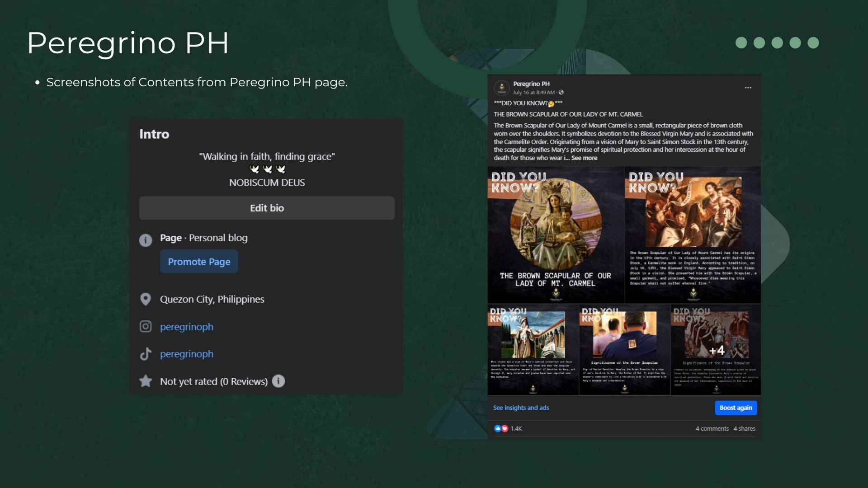
Task: Click the Instagram icon in Intro
Action: (x=146, y=326)
